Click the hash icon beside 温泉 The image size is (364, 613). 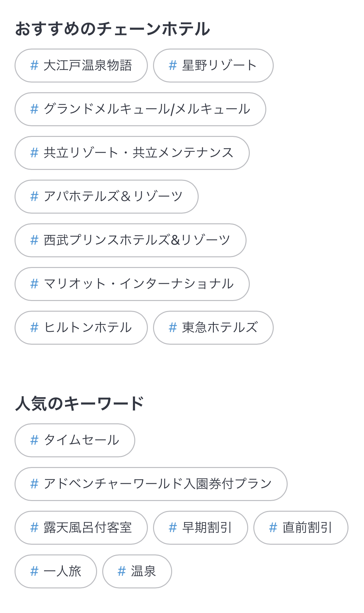coord(122,572)
